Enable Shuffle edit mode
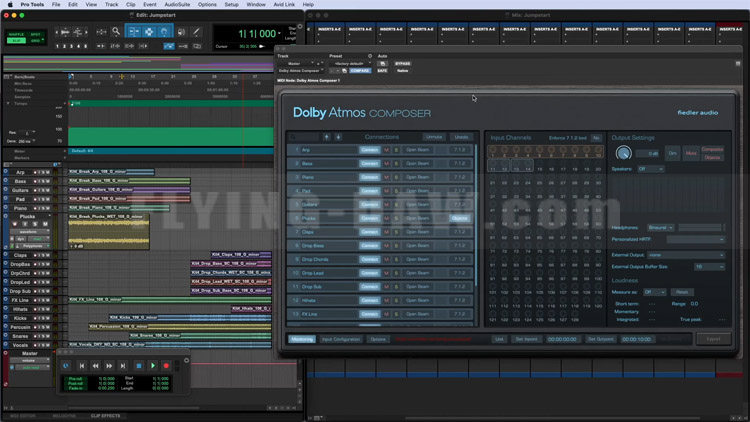Image resolution: width=750 pixels, height=422 pixels. tap(16, 34)
